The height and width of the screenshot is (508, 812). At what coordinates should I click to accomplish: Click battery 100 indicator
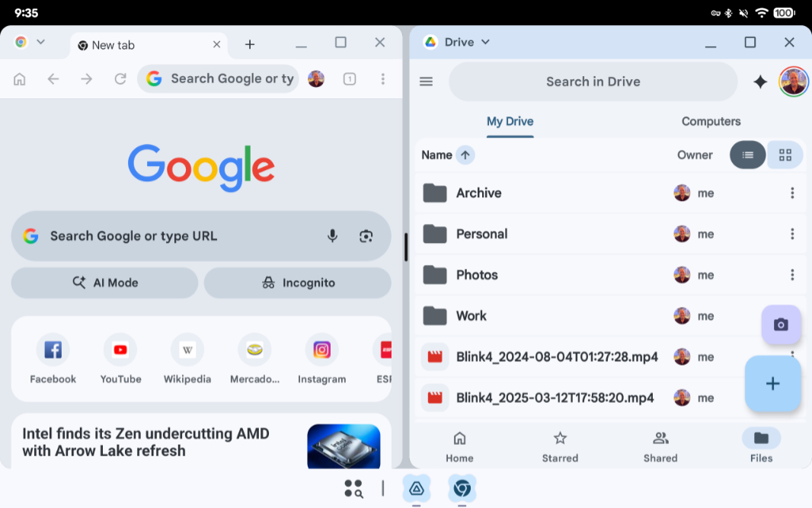pos(784,13)
